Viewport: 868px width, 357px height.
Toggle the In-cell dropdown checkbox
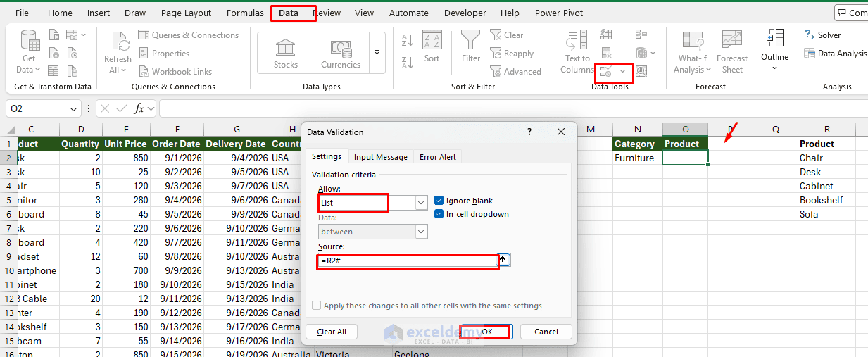pyautogui.click(x=439, y=214)
